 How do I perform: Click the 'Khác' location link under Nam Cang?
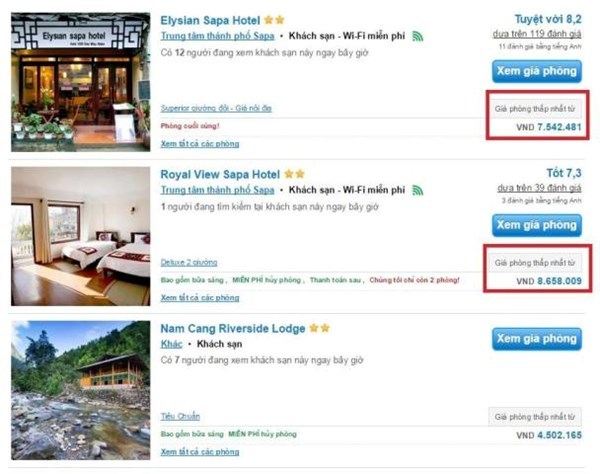click(172, 344)
